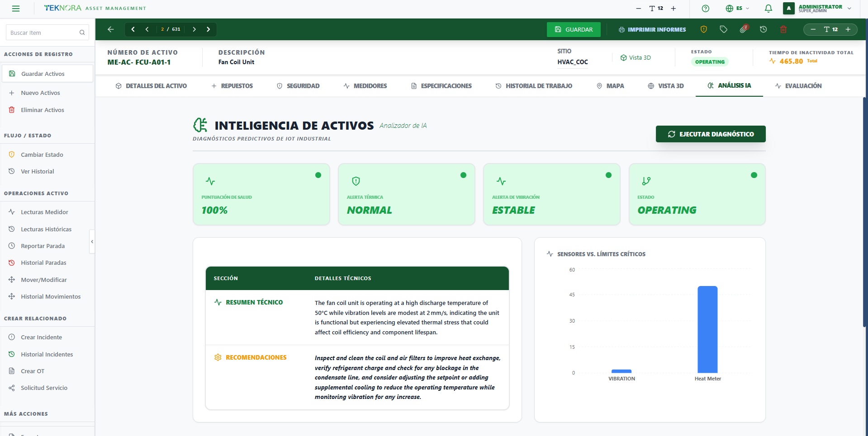Decrease font size in green toolbar
The image size is (868, 436).
pyautogui.click(x=813, y=29)
